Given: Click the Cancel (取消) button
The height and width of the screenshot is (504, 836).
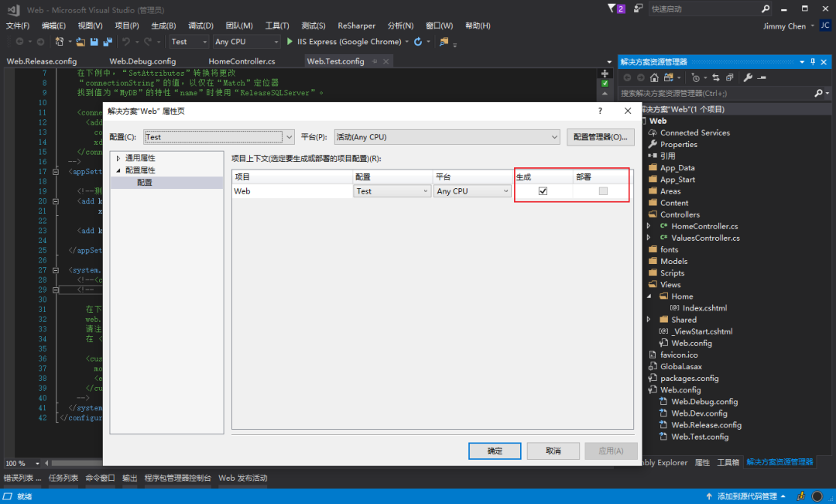Looking at the screenshot, I should [553, 451].
